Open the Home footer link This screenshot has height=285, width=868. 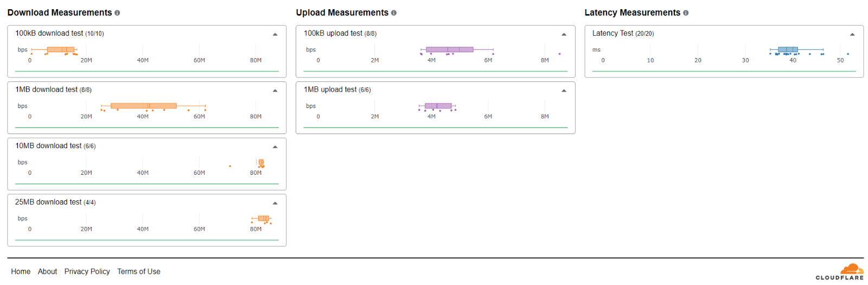21,271
